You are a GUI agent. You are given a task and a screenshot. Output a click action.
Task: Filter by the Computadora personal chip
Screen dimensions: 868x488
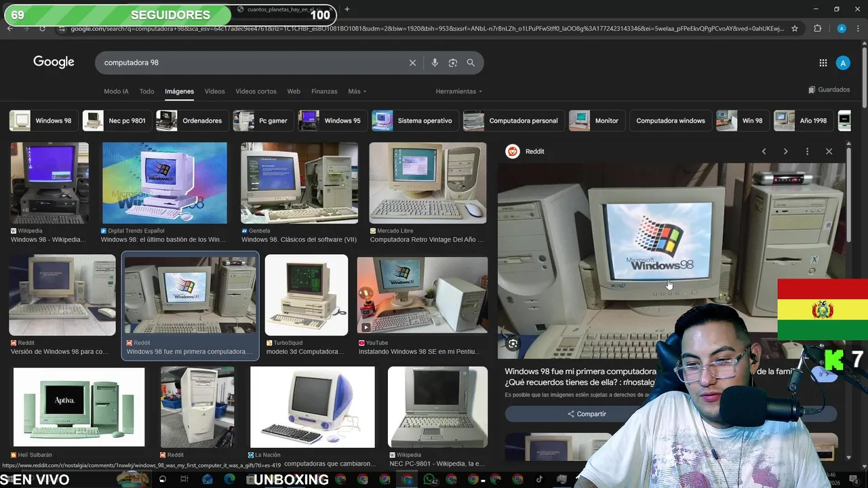tap(513, 121)
